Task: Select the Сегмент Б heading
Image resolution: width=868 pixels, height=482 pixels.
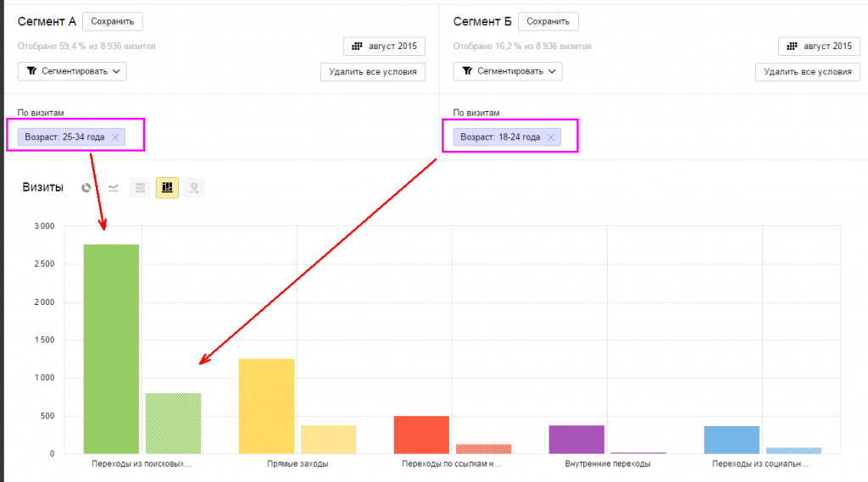Action: [482, 21]
